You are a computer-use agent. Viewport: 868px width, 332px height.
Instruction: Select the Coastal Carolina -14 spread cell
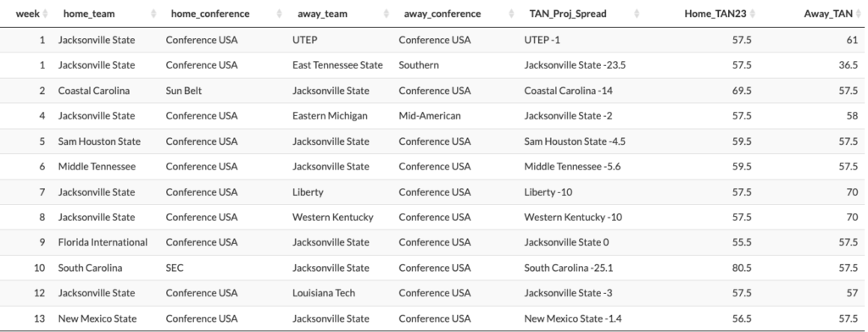pyautogui.click(x=569, y=90)
